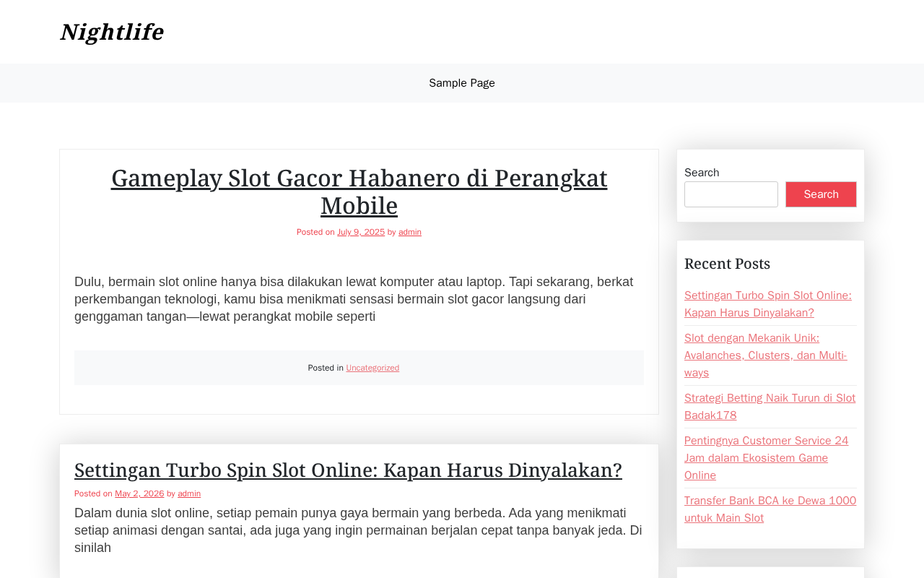Click the Recent Posts heading
The image size is (924, 578).
[x=727, y=264]
